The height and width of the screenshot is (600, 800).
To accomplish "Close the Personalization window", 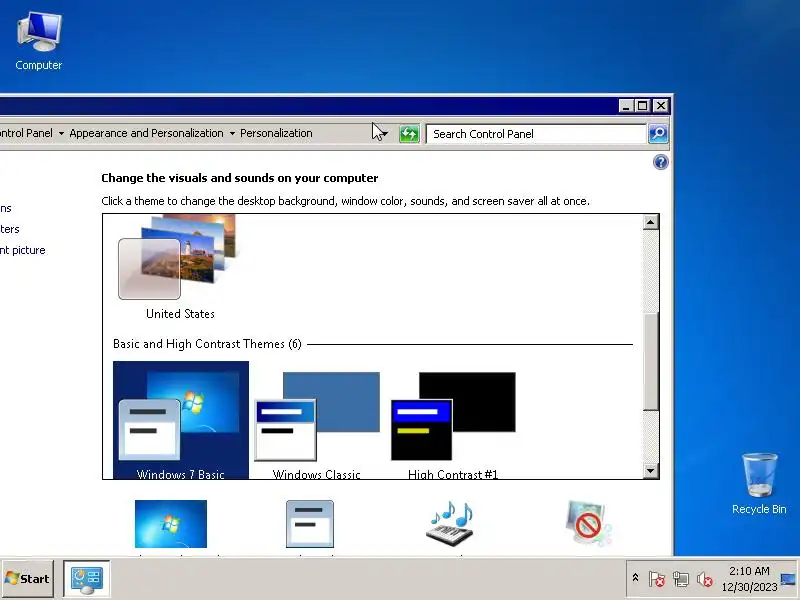I will (x=661, y=106).
